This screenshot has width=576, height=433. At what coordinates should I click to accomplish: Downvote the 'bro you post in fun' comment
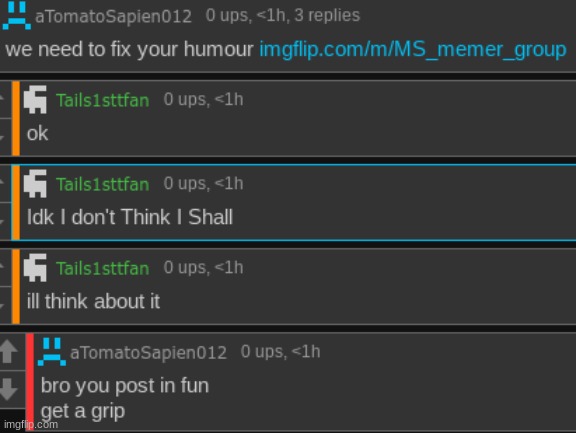[x=8, y=389]
